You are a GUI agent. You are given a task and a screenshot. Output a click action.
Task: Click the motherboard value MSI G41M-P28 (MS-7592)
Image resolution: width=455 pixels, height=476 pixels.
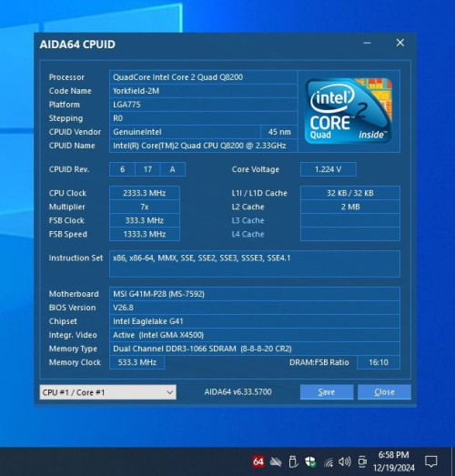(x=255, y=294)
